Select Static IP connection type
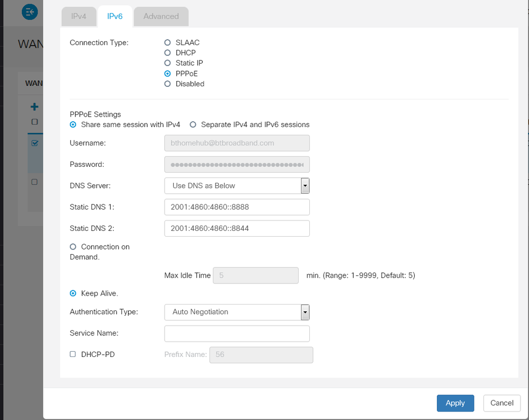This screenshot has height=420, width=529. pyautogui.click(x=168, y=63)
